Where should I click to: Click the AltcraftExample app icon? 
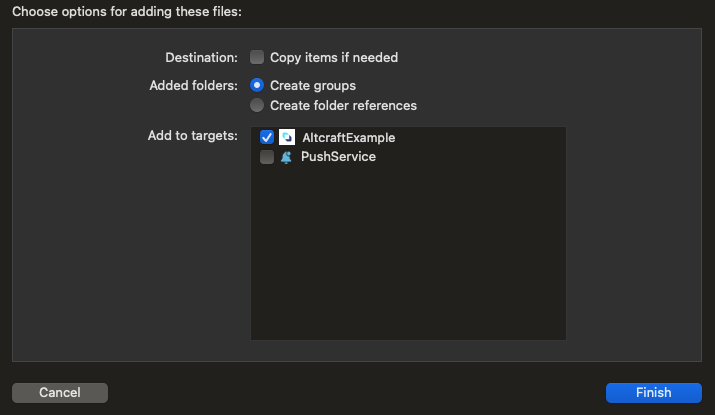click(x=287, y=137)
